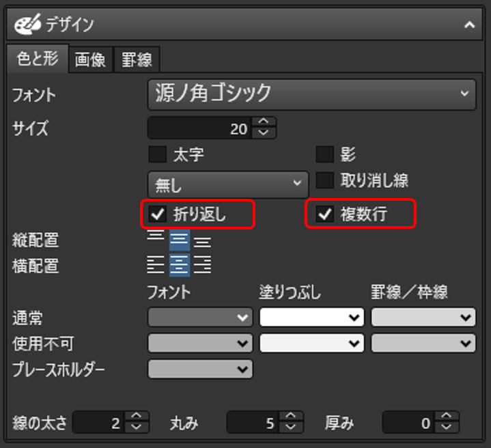491x448 pixels.
Task: Open 通常 罫線/枠線 color dropdown
Action: pyautogui.click(x=423, y=317)
